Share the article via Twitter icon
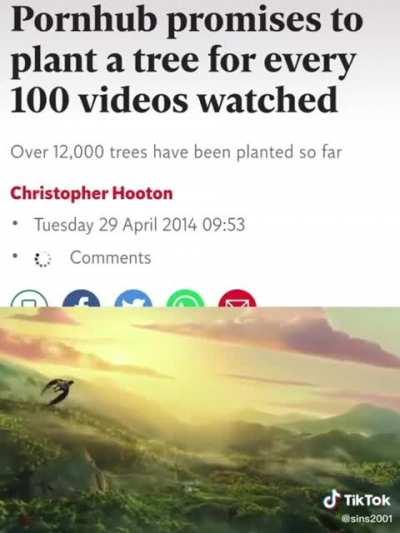The width and height of the screenshot is (400, 533). [134, 298]
